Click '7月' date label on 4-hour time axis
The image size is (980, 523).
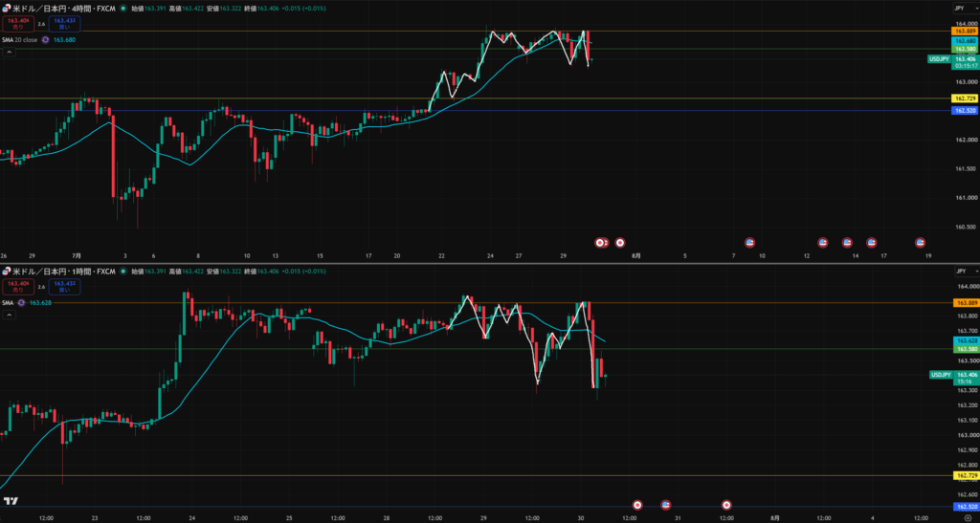(77, 256)
